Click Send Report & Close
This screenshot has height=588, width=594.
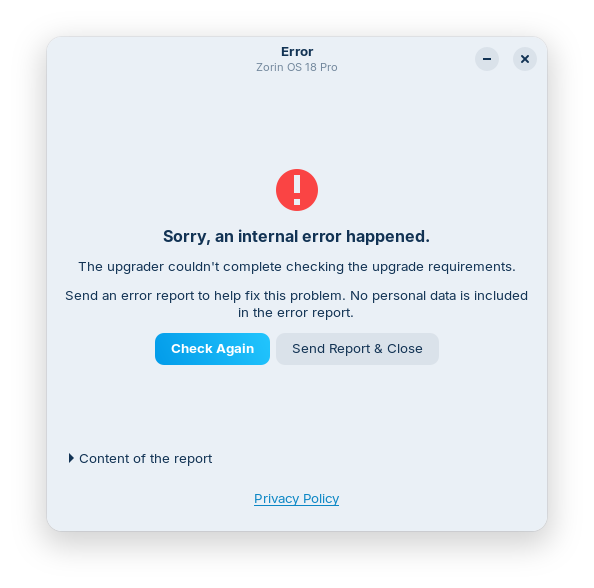[357, 349]
